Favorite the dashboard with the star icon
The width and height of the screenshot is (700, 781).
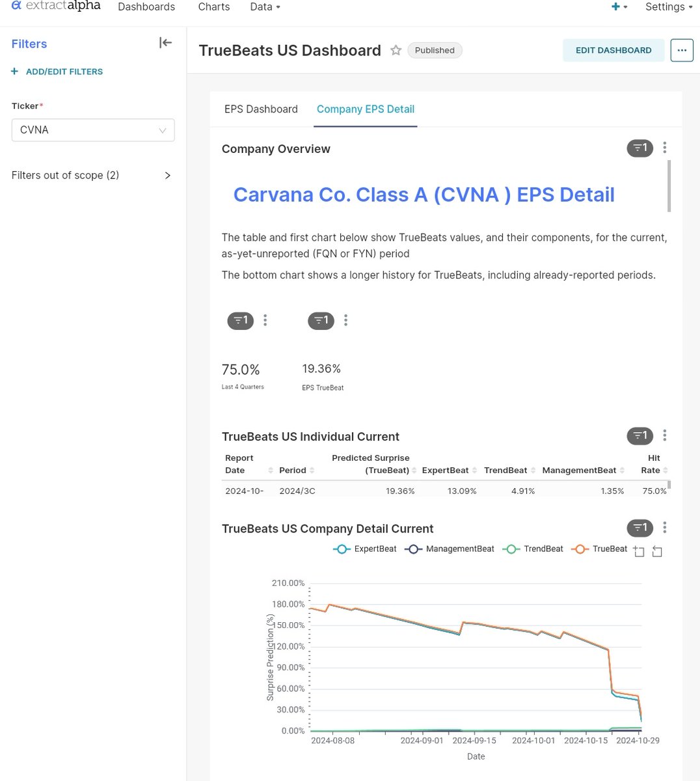tap(396, 50)
